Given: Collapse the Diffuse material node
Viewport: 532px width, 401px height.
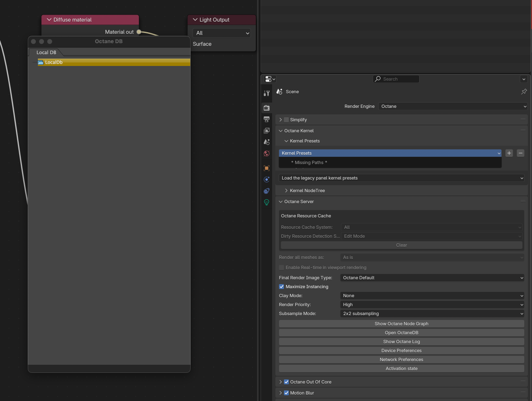Looking at the screenshot, I should point(49,20).
